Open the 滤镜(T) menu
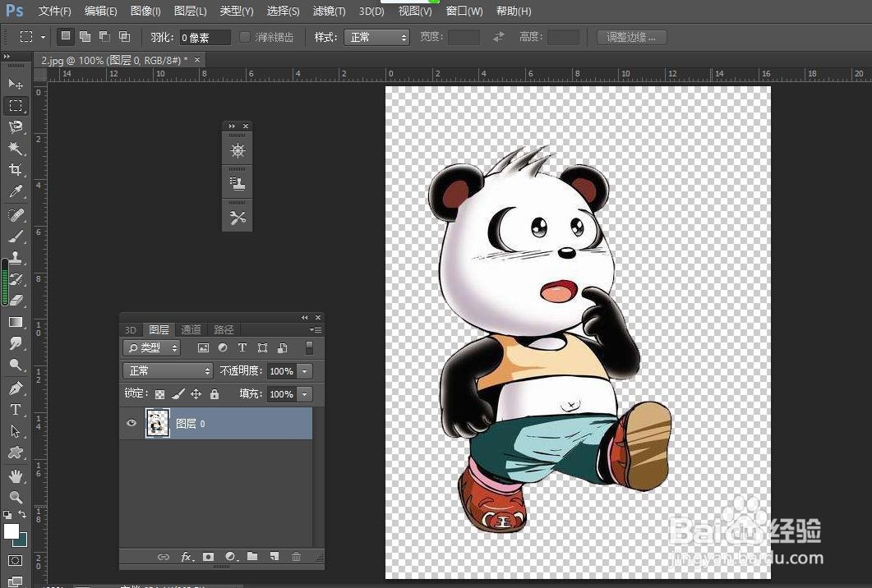Image resolution: width=872 pixels, height=588 pixels. click(x=330, y=11)
